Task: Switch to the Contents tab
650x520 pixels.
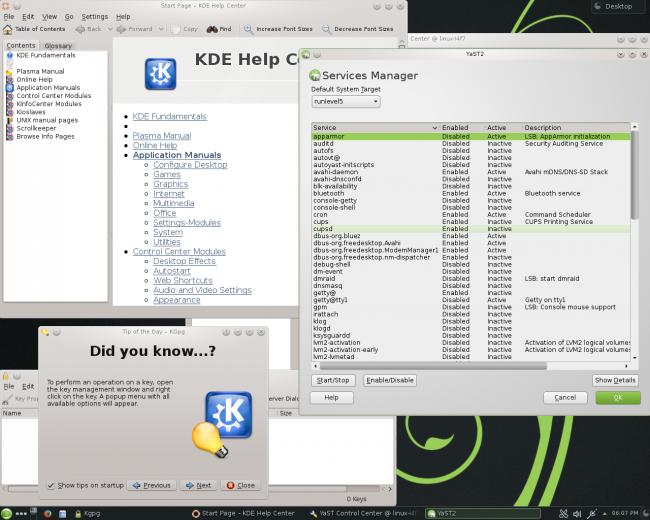Action: tap(21, 45)
